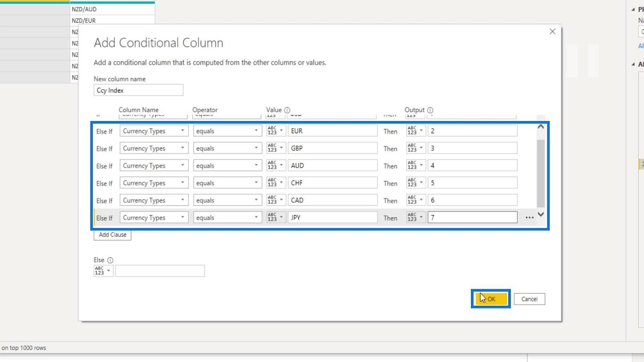Open the Column Name dropdown in the CAD row
Screen dimensions: 644x362
click(x=154, y=200)
